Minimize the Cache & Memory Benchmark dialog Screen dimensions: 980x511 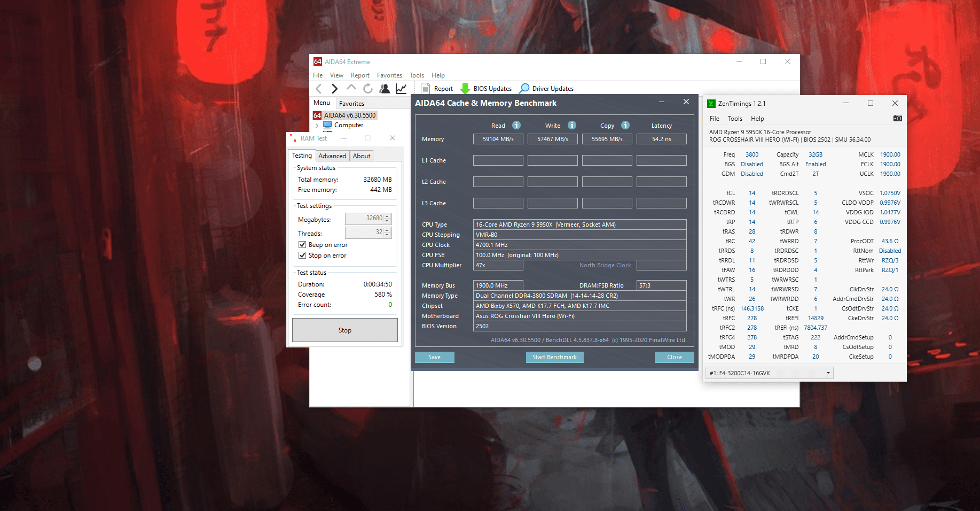pos(662,102)
